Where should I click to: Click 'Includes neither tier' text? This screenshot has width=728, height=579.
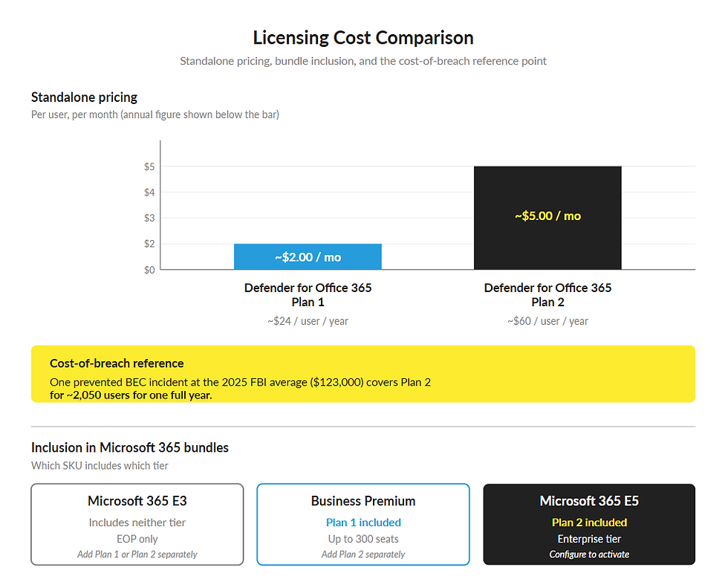coord(137,523)
